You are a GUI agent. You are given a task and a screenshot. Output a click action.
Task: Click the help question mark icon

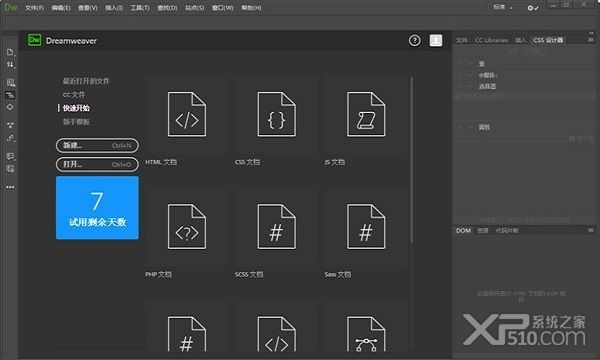click(x=414, y=40)
